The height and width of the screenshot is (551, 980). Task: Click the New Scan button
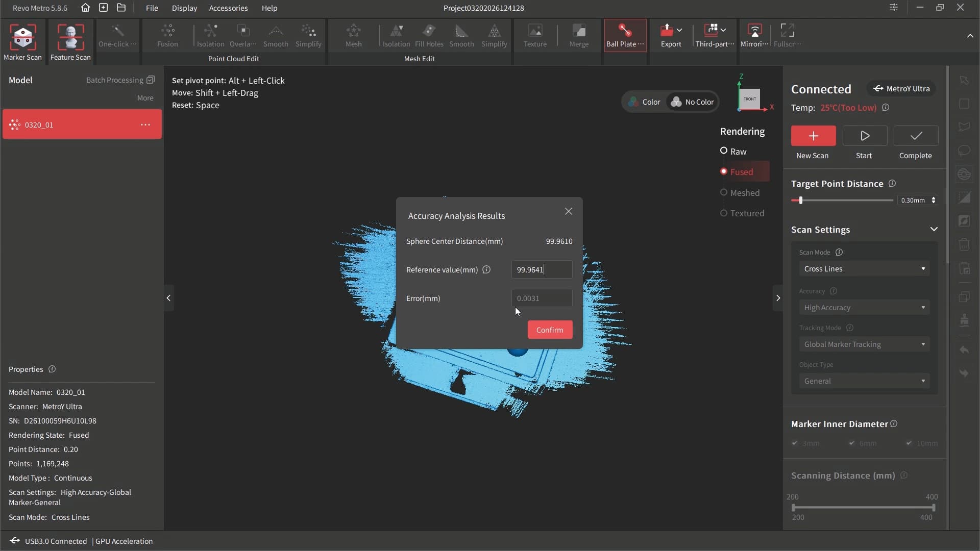(x=813, y=136)
